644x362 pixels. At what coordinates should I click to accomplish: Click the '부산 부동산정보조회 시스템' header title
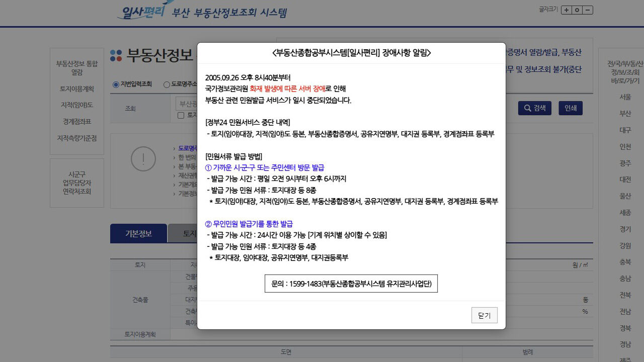(x=229, y=13)
